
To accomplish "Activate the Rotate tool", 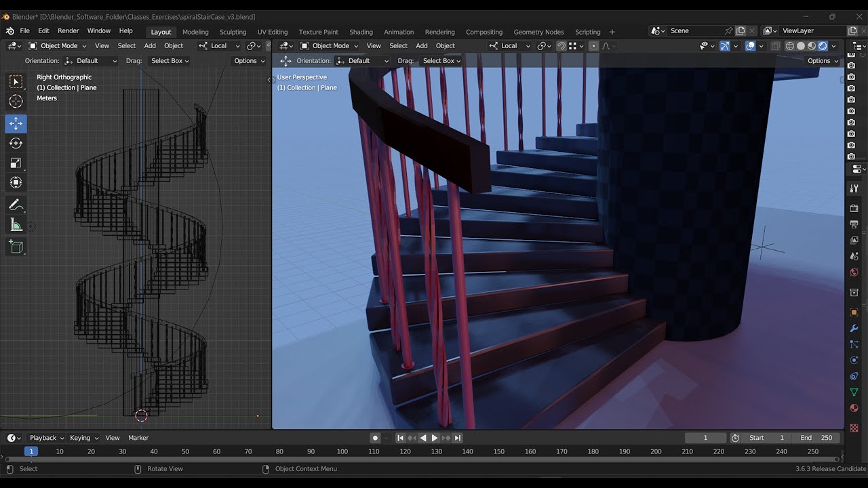I will tap(16, 143).
